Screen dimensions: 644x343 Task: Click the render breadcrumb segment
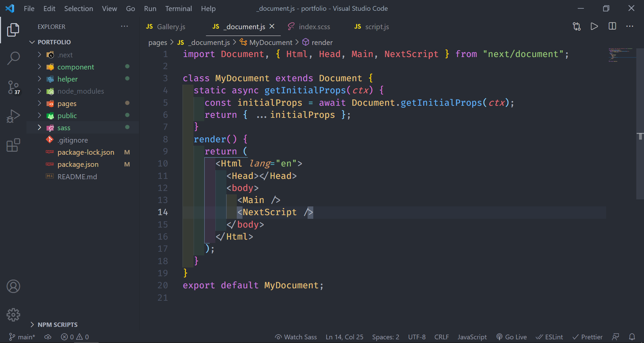coord(317,42)
